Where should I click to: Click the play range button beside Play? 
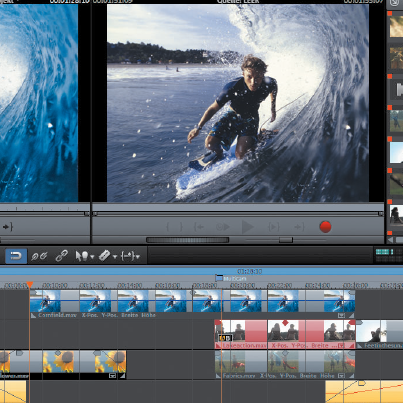[223, 227]
